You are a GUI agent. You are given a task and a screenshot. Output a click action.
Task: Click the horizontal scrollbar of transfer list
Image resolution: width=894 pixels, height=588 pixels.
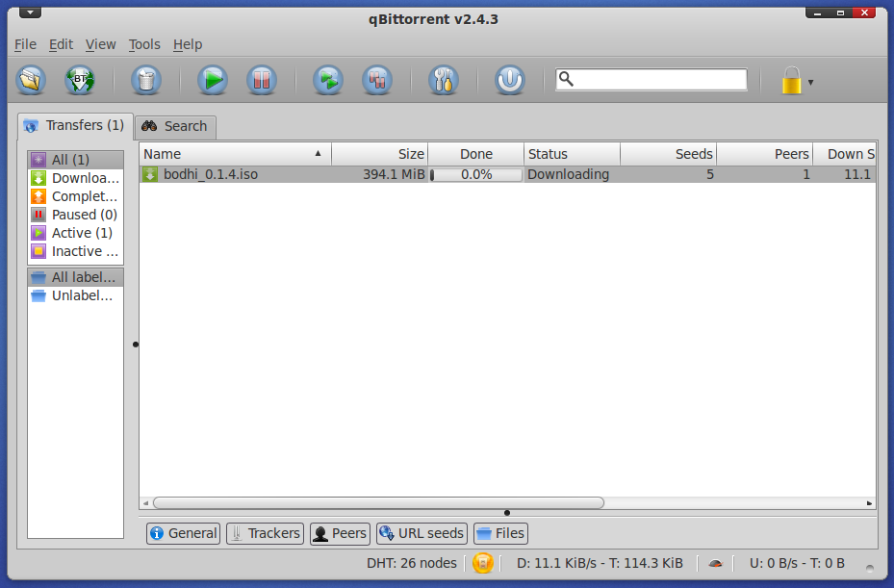pyautogui.click(x=378, y=503)
